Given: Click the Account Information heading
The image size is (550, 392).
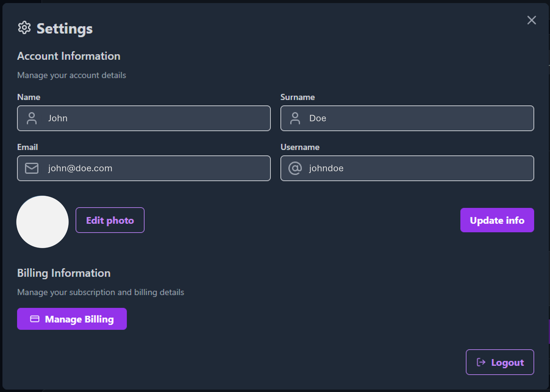Looking at the screenshot, I should [x=69, y=56].
